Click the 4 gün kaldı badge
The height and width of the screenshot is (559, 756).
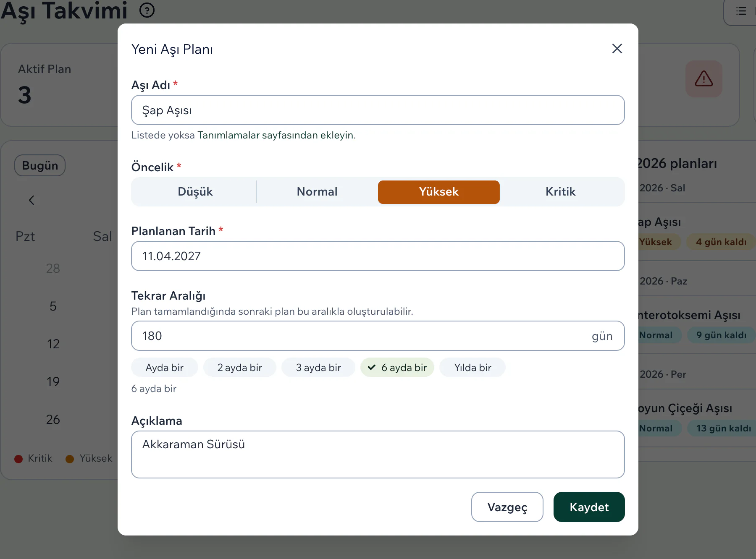(721, 242)
